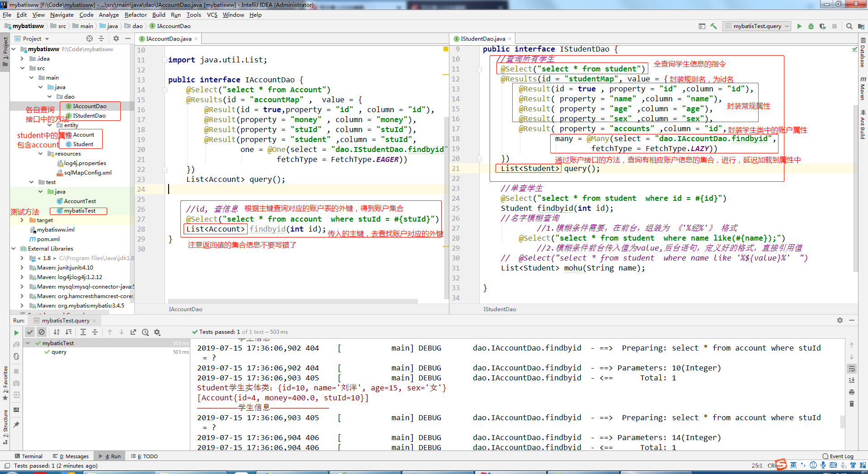Switch to the IAccountDao.java editor tab

tap(168, 39)
